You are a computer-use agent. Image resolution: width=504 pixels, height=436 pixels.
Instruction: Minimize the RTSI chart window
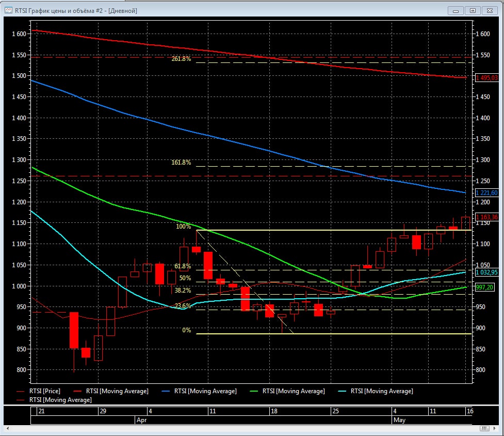click(456, 10)
